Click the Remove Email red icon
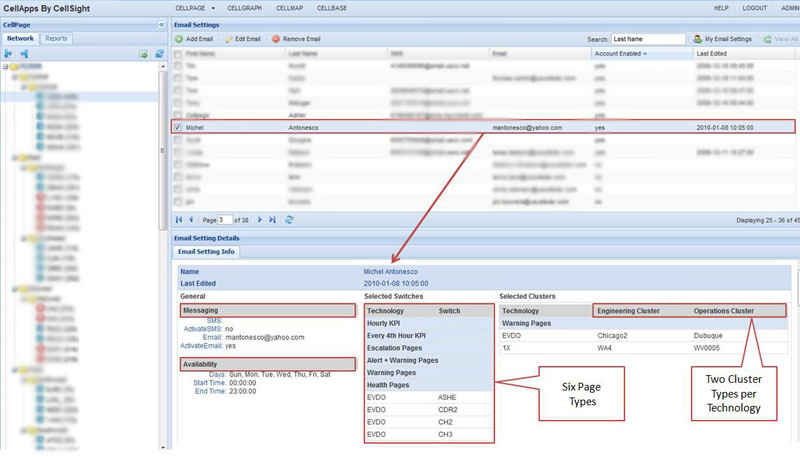The height and width of the screenshot is (457, 800). (x=277, y=38)
